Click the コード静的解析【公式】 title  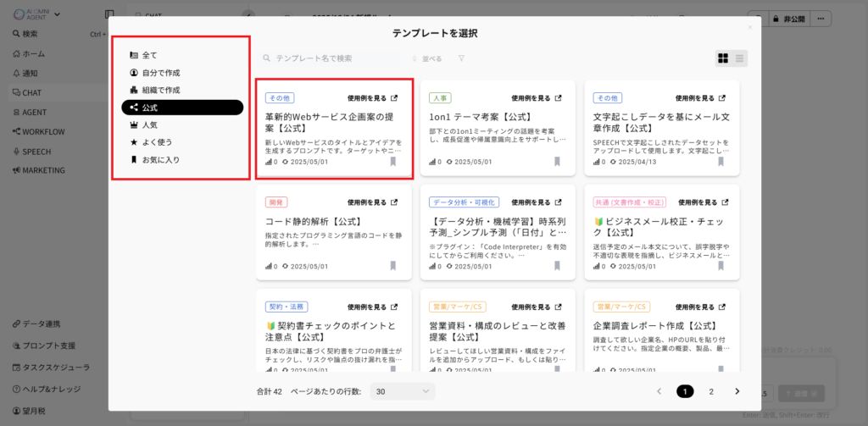click(x=314, y=221)
